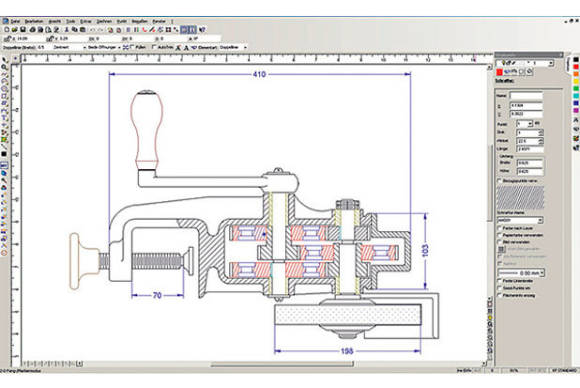
Task: Toggle the Papierfarbe verwenden checkbox
Action: tap(499, 235)
